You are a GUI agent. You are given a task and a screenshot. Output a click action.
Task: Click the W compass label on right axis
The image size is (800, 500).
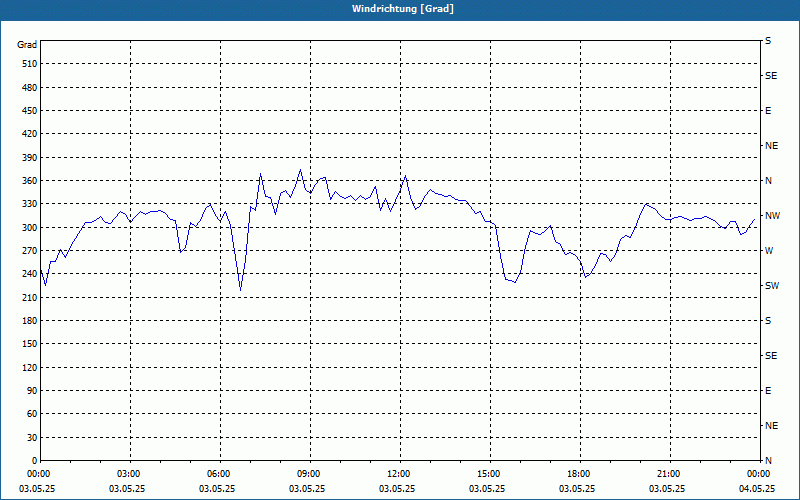coord(769,251)
